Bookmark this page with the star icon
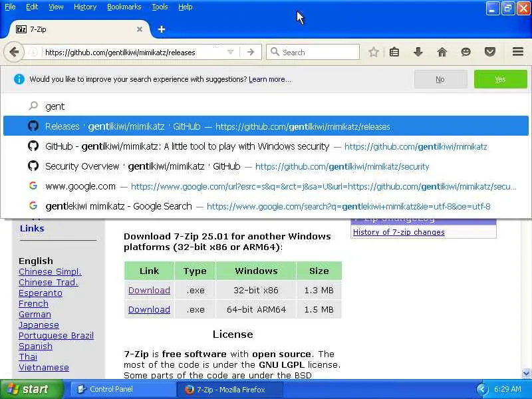The width and height of the screenshot is (532, 399). [x=374, y=53]
